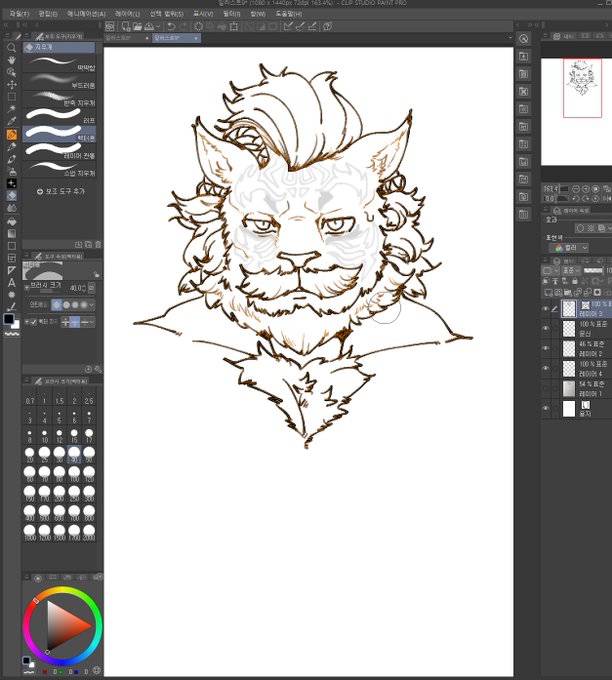Click the Transform scale icon in command bar
Screen dimensions: 612x680
coord(234,26)
